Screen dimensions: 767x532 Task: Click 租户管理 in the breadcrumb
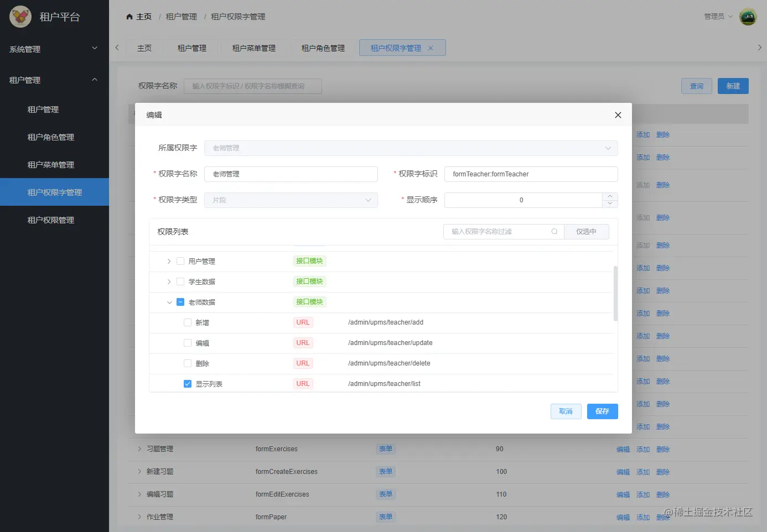pos(182,17)
